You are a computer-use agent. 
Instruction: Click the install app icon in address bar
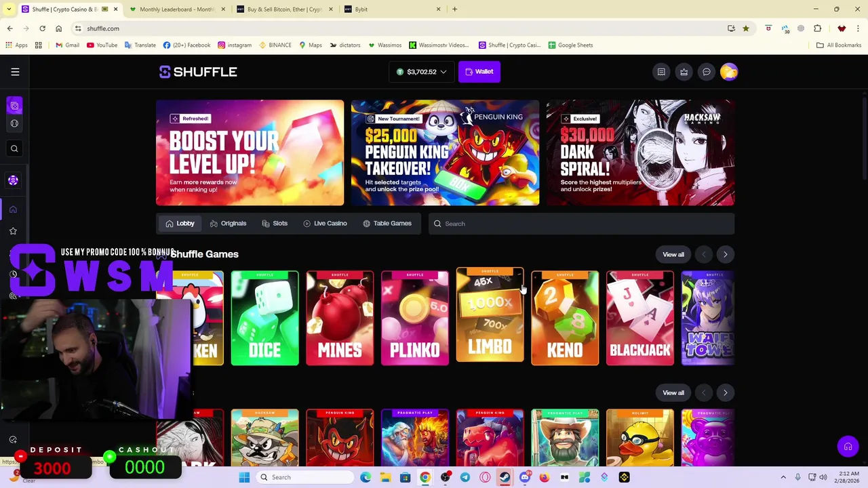[731, 28]
